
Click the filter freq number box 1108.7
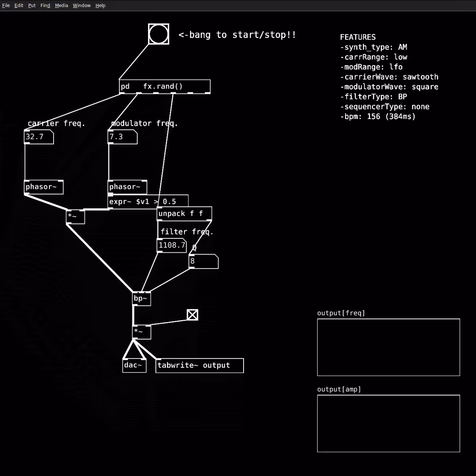172,246
